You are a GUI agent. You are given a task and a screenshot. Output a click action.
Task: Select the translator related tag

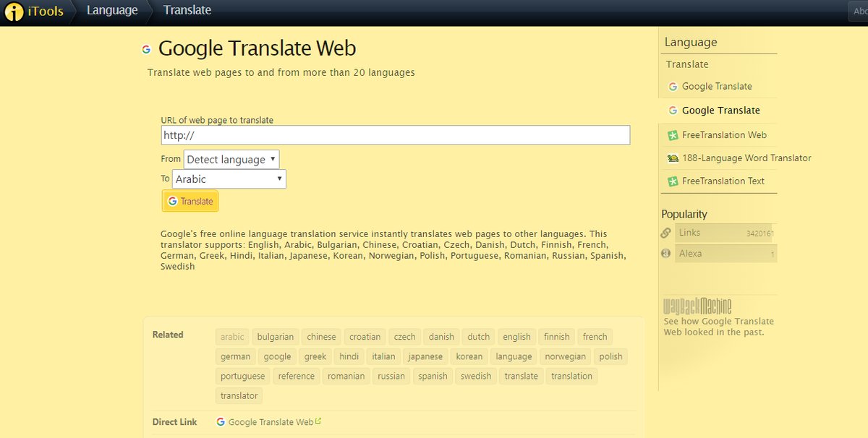239,395
